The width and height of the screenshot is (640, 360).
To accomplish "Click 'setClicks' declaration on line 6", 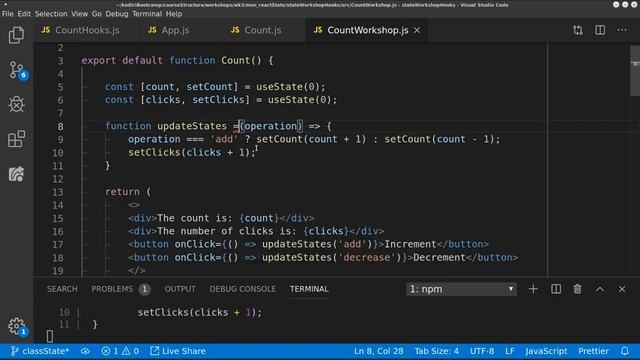I will pos(218,100).
